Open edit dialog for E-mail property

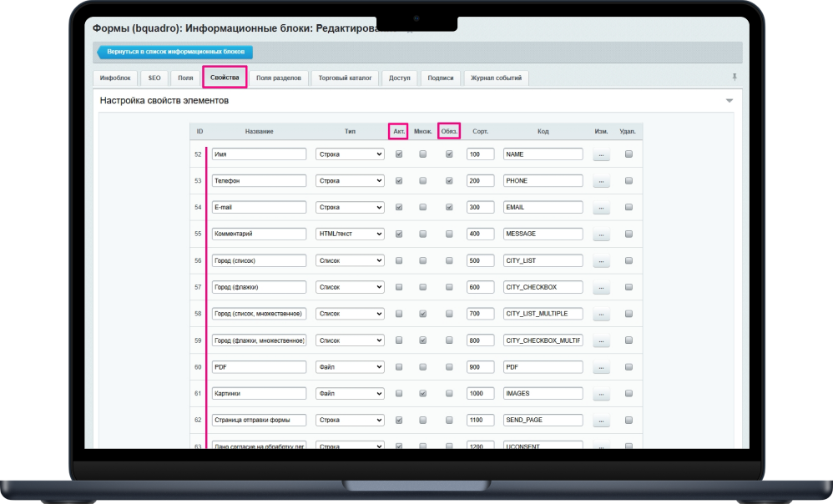[601, 208]
